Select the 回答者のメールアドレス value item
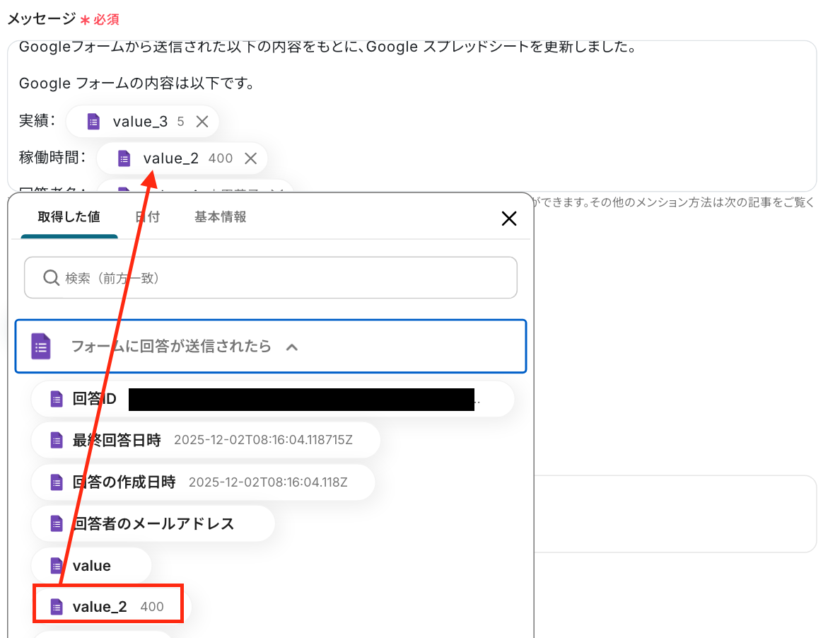The image size is (840, 638). click(x=153, y=523)
